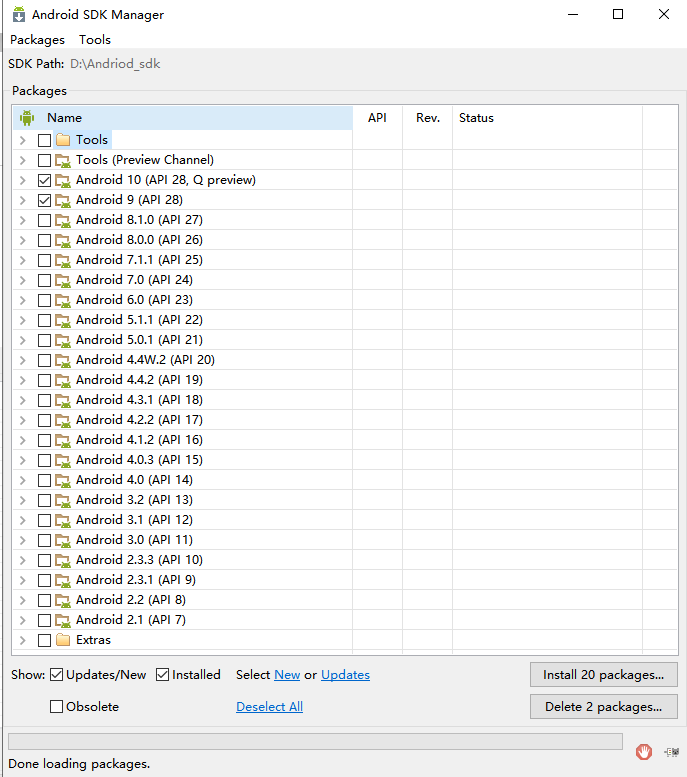Screen dimensions: 687x777
Task: Click the Android 5.1.1 package folder icon
Action: (63, 320)
